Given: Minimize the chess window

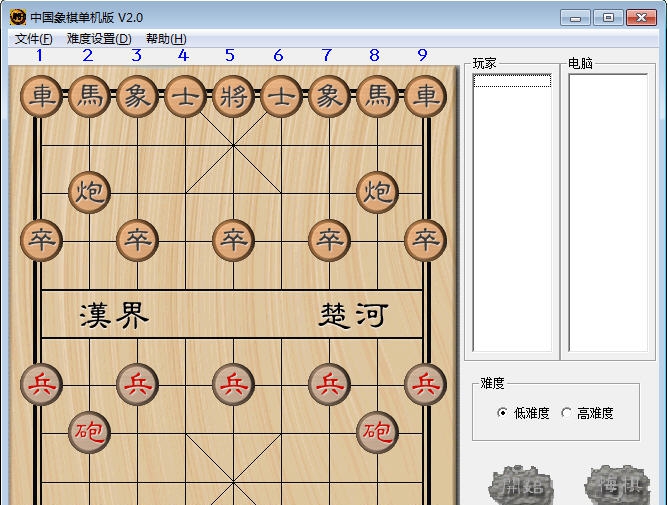Looking at the screenshot, I should (575, 18).
